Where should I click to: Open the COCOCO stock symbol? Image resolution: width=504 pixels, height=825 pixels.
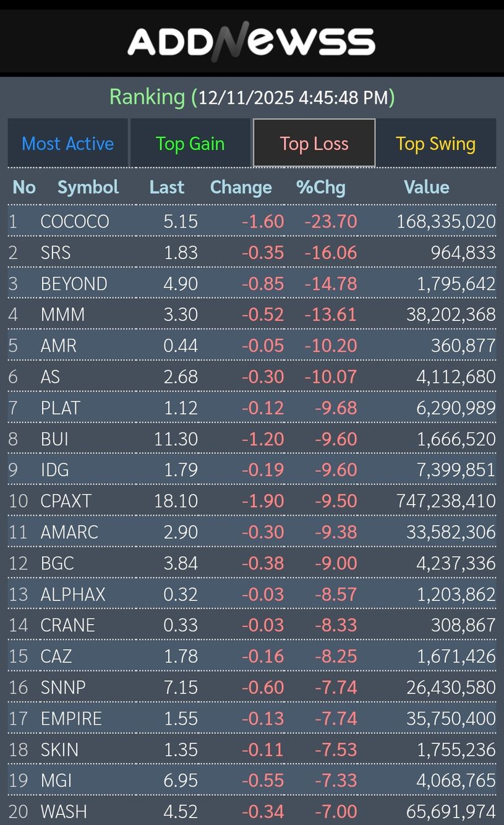click(75, 221)
